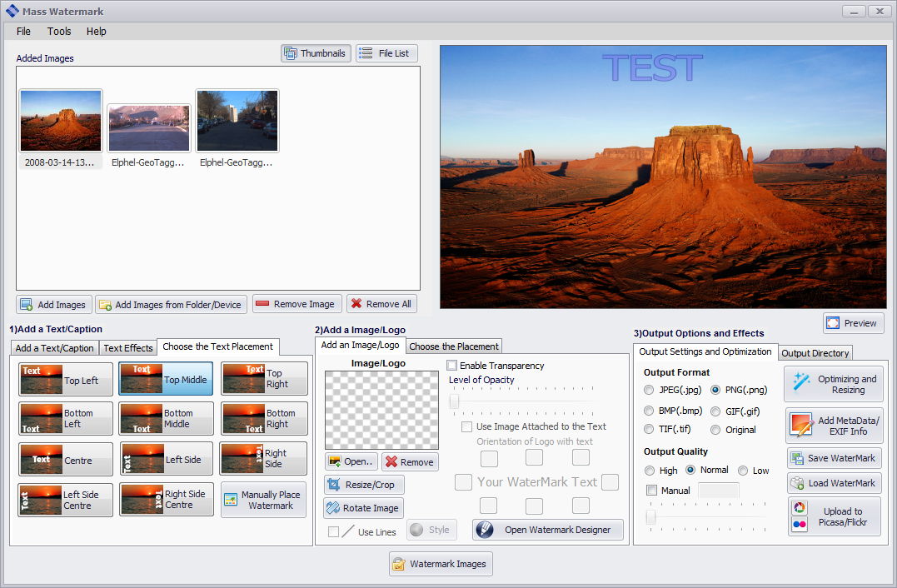This screenshot has width=897, height=588.
Task: Click Remove All images button
Action: point(381,304)
